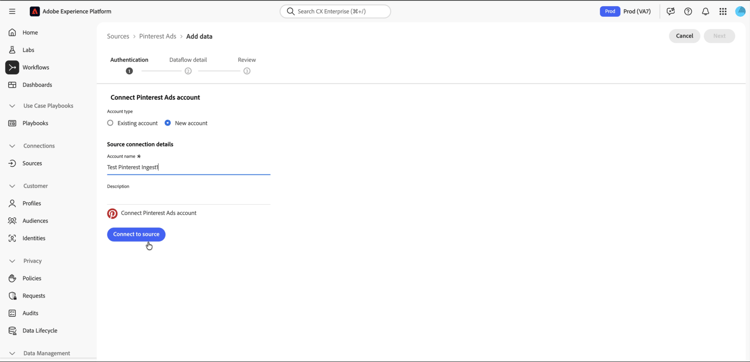This screenshot has height=362, width=750.
Task: Collapse the Data Management section
Action: 12,353
